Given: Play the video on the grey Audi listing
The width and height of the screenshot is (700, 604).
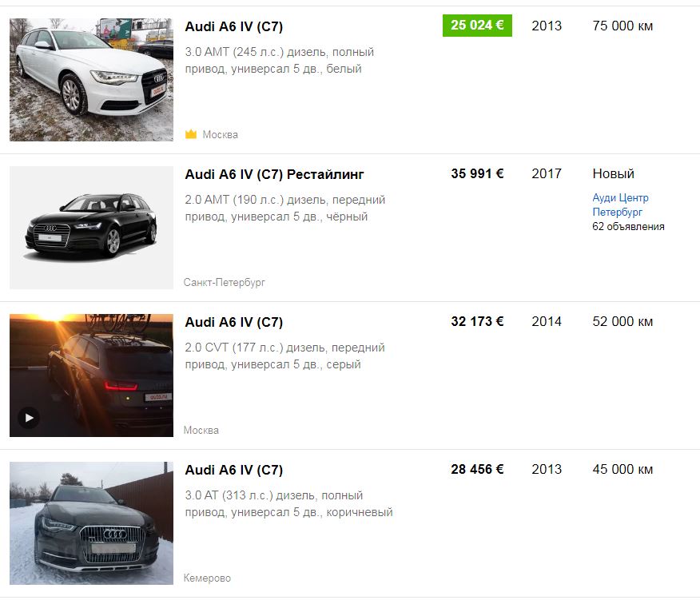Looking at the screenshot, I should (29, 418).
